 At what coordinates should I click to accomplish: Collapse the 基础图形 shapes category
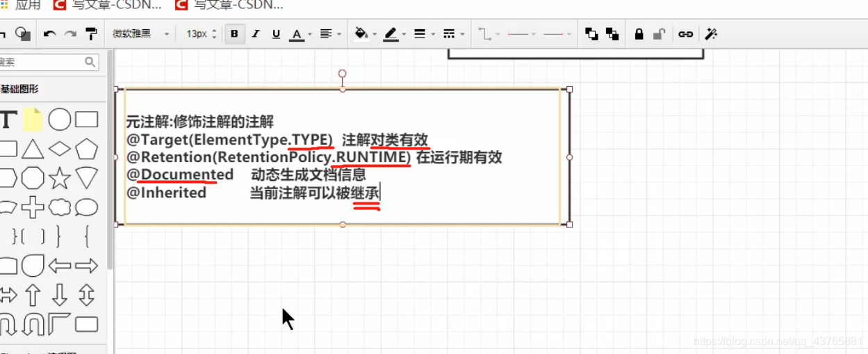pos(19,89)
